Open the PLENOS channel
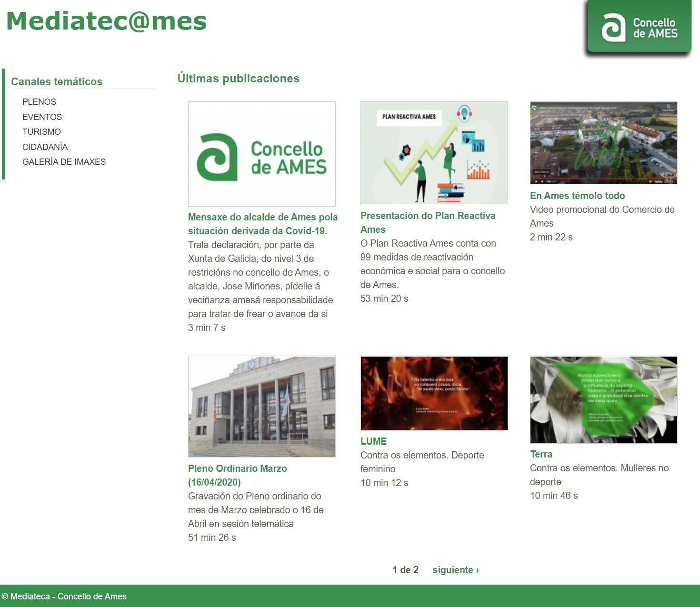 point(39,102)
